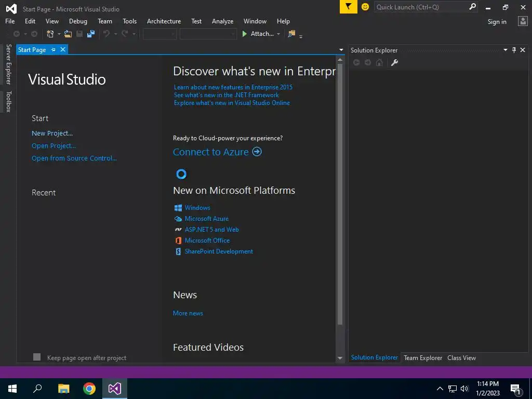Open SharePoint Development link
The width and height of the screenshot is (532, 399).
click(219, 251)
